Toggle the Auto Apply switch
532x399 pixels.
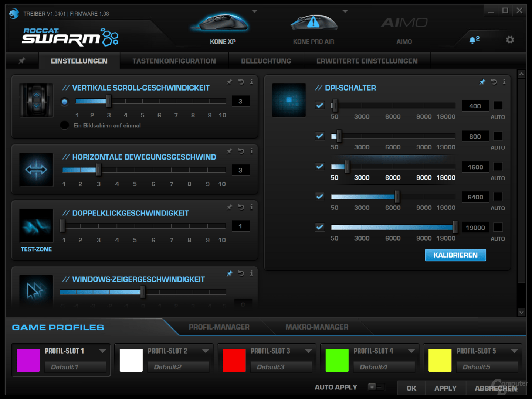(x=376, y=387)
